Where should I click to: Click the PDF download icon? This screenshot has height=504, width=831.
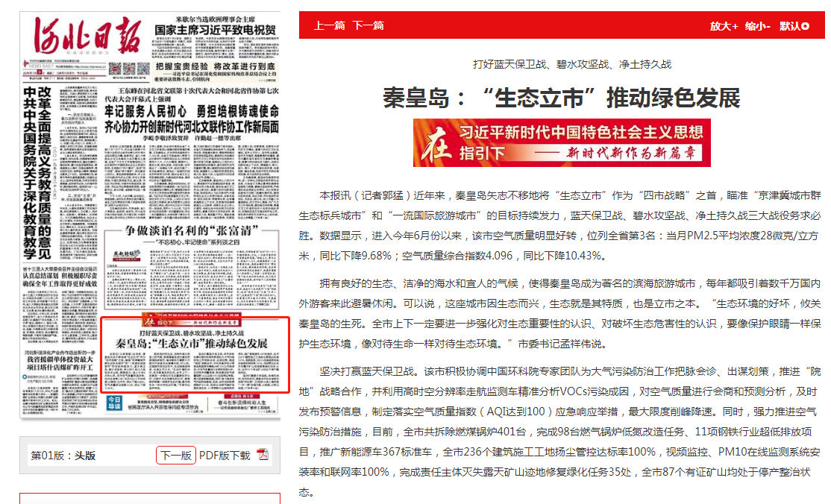tap(262, 455)
